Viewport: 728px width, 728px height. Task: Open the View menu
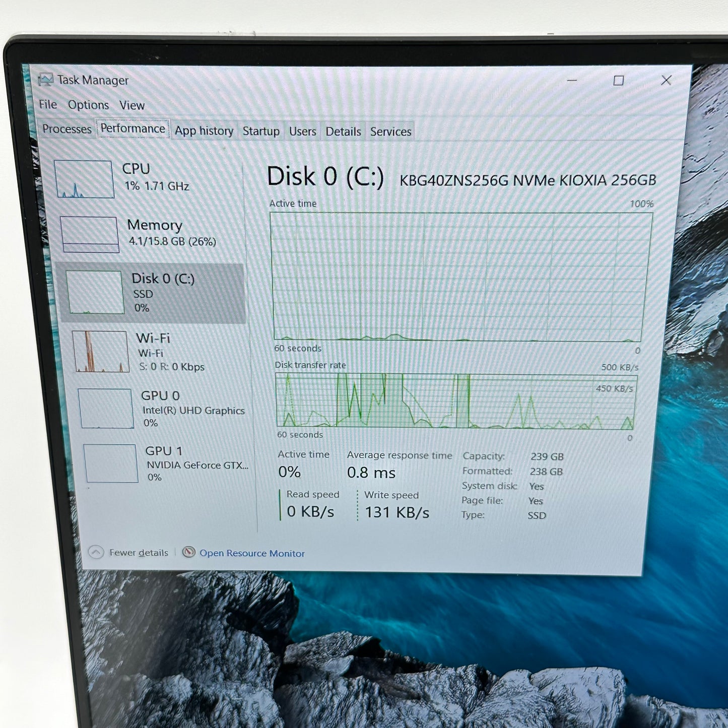pyautogui.click(x=132, y=105)
